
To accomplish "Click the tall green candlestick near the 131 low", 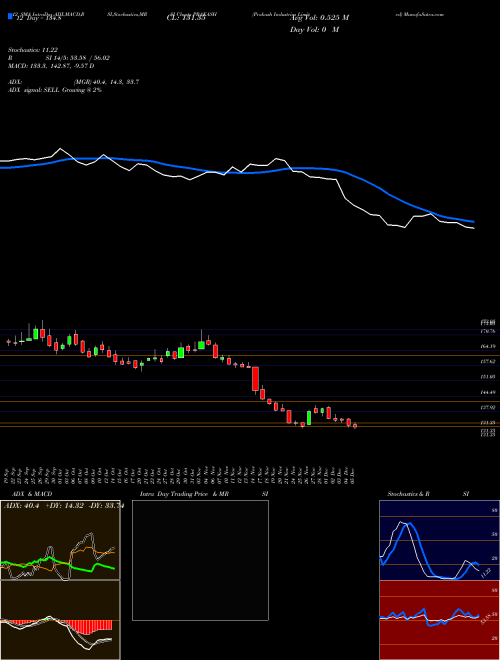I will pyautogui.click(x=309, y=418).
